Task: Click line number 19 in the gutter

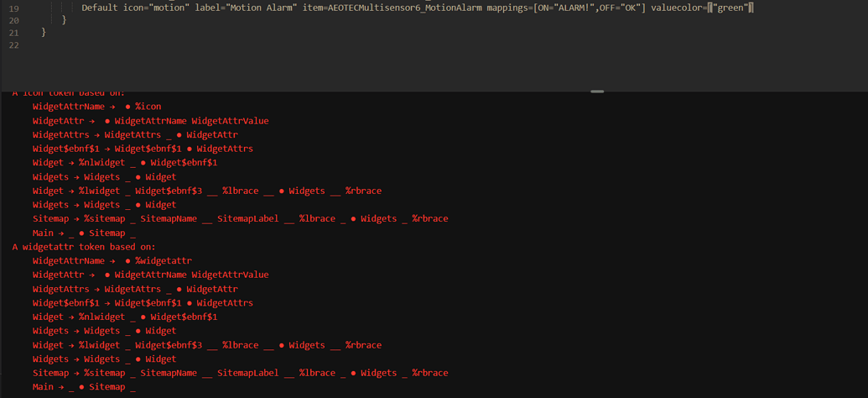Action: click(13, 8)
